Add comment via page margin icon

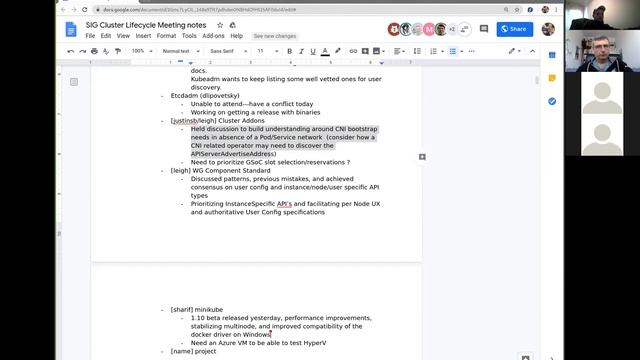[x=422, y=157]
